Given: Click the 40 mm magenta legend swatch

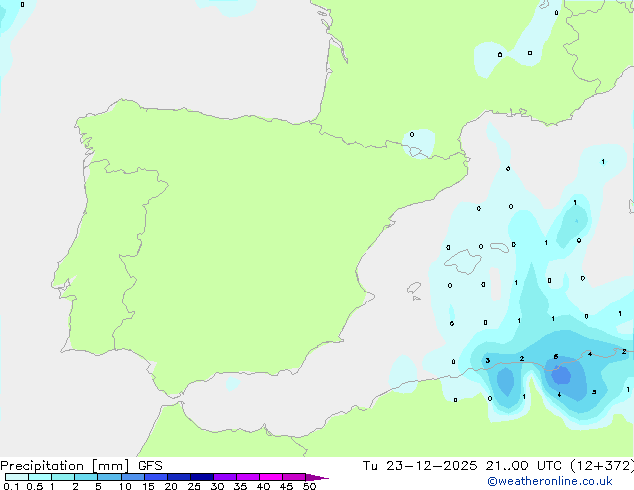Looking at the screenshot, I should coord(271,477).
